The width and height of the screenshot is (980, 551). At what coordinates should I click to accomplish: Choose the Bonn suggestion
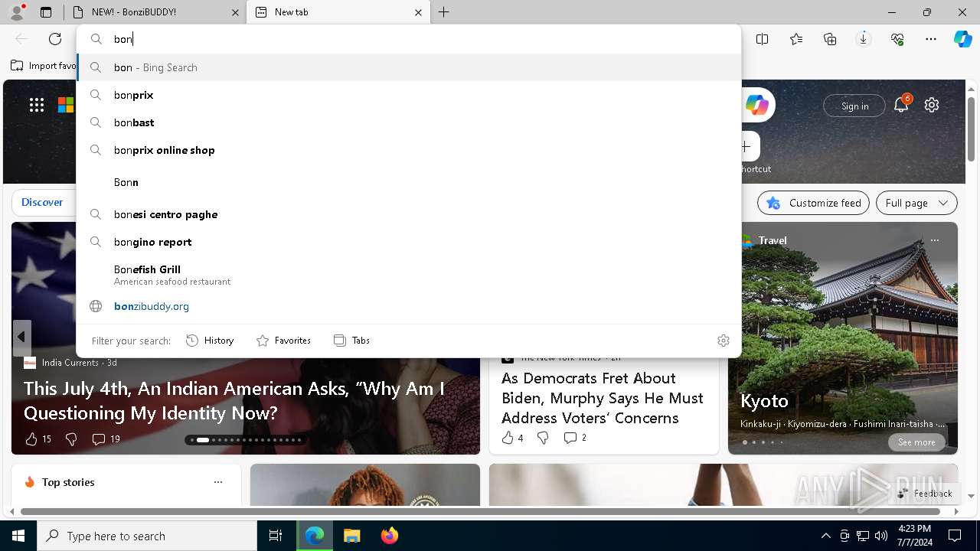point(409,182)
